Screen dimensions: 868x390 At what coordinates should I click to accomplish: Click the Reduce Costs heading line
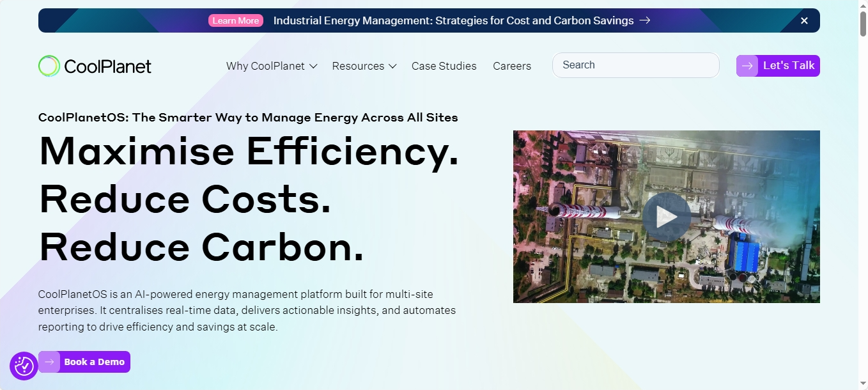tap(185, 199)
